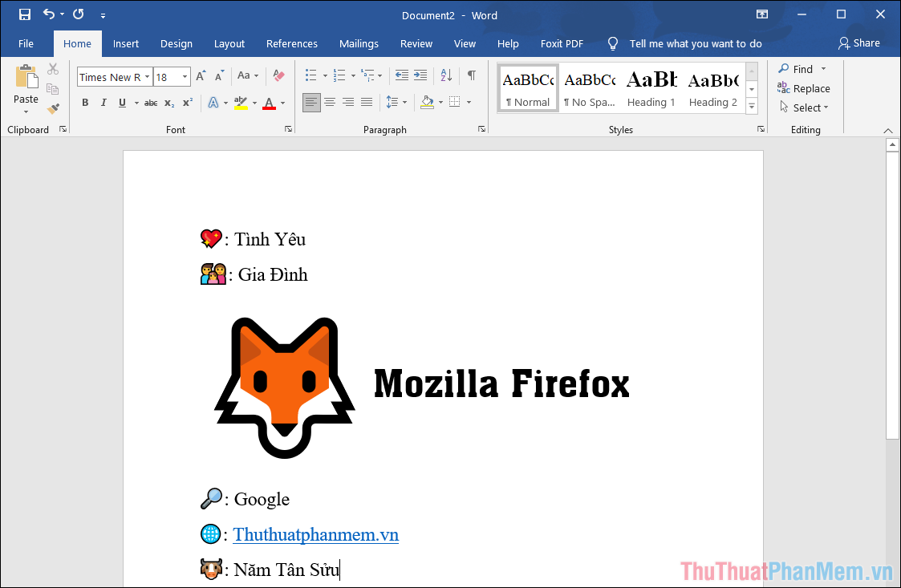Toggle Show/Hide paragraph marks
This screenshot has height=588, width=901.
coord(472,75)
